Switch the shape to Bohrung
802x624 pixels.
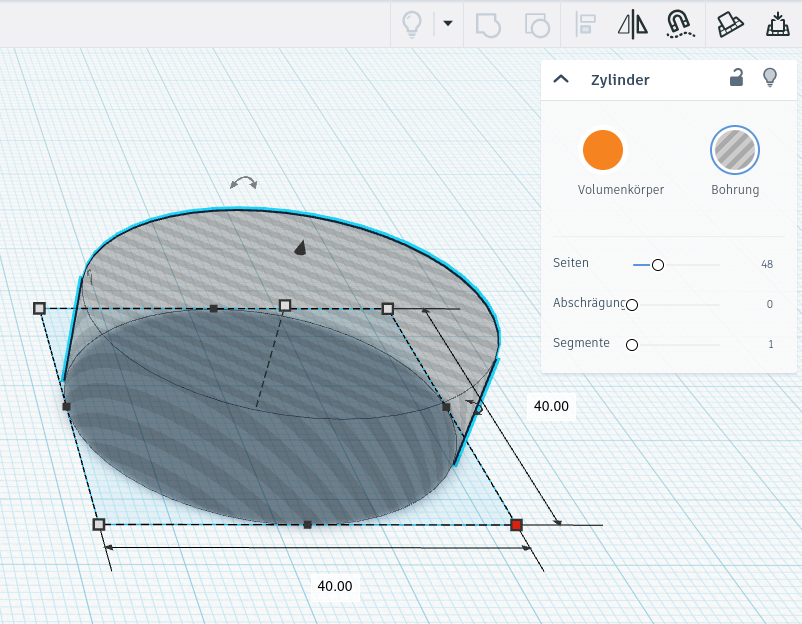point(735,150)
